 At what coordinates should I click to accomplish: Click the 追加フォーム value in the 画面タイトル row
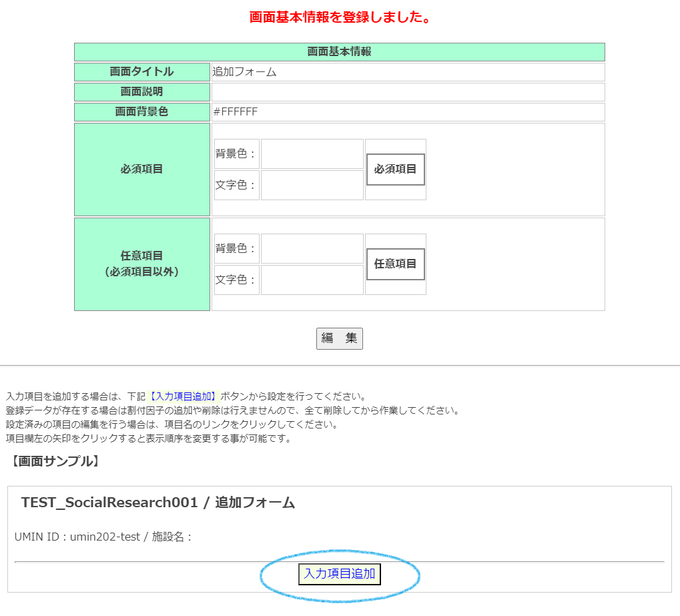click(244, 72)
